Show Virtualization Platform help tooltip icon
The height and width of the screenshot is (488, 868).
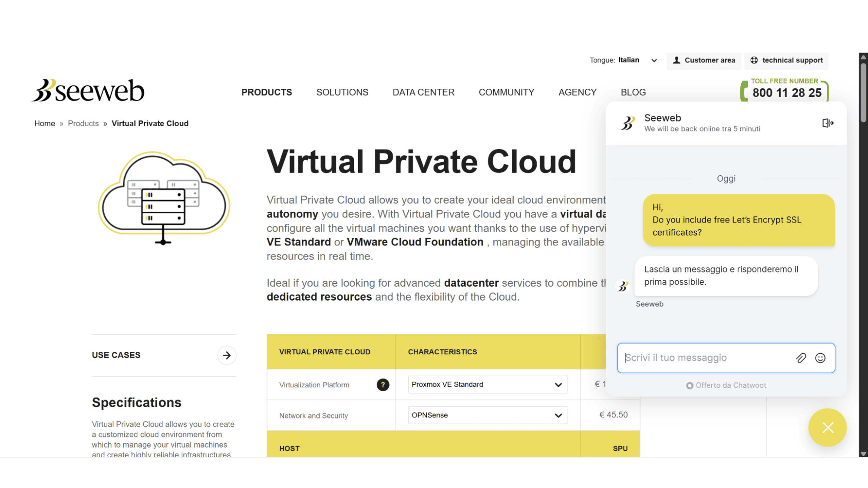coord(383,385)
